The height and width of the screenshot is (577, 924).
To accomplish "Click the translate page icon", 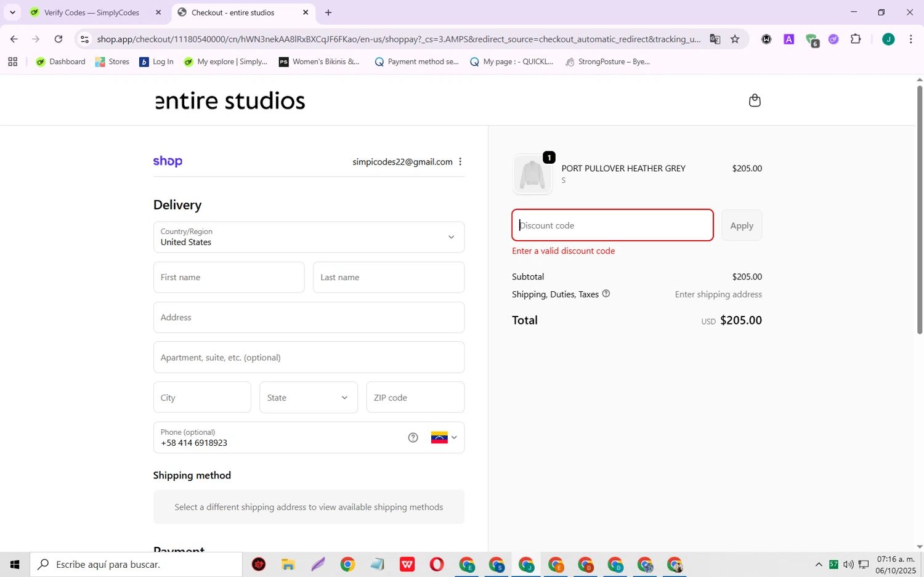I will pos(715,39).
